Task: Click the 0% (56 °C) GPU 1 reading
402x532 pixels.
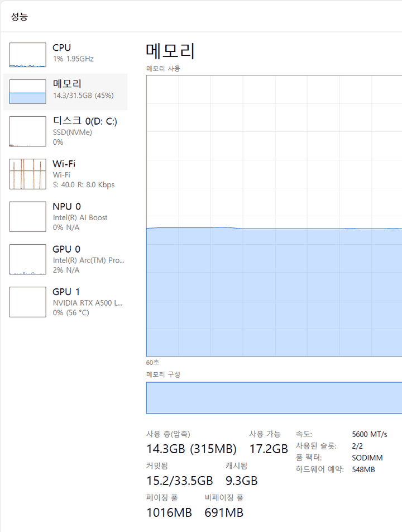Action: [71, 313]
